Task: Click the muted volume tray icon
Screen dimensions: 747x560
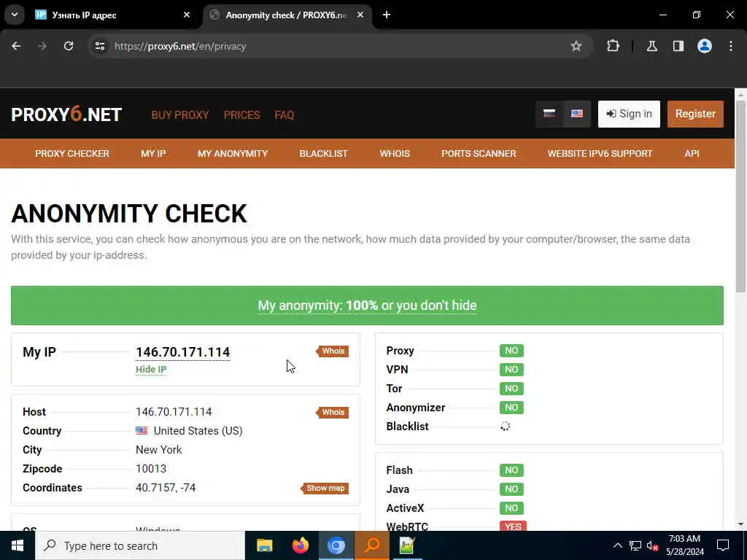Action: (652, 545)
